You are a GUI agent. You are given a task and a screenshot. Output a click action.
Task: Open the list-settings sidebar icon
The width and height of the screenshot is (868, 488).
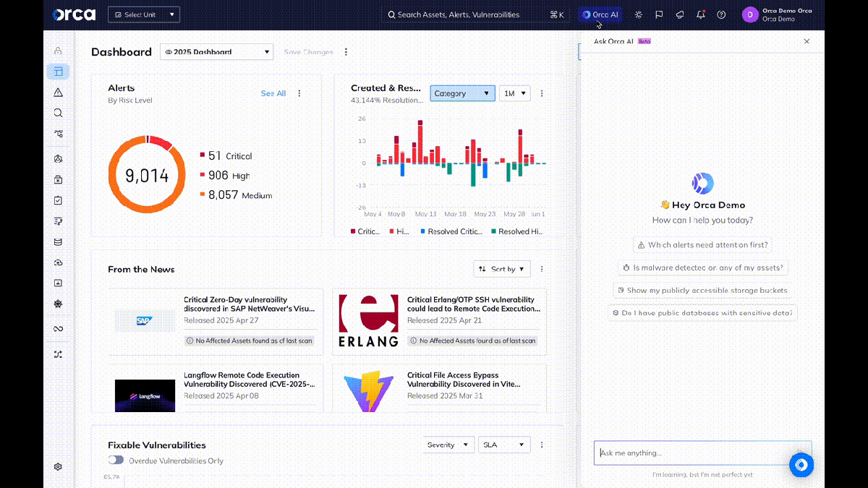pos(58,221)
